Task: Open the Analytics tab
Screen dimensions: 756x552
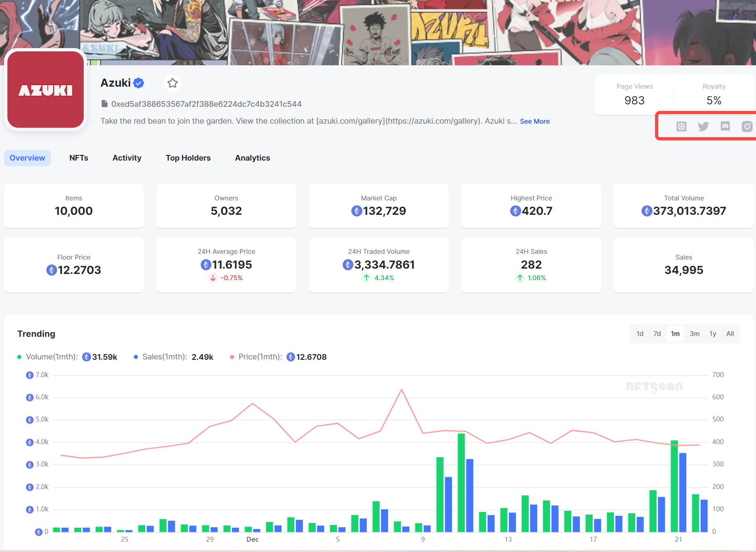Action: click(x=252, y=158)
